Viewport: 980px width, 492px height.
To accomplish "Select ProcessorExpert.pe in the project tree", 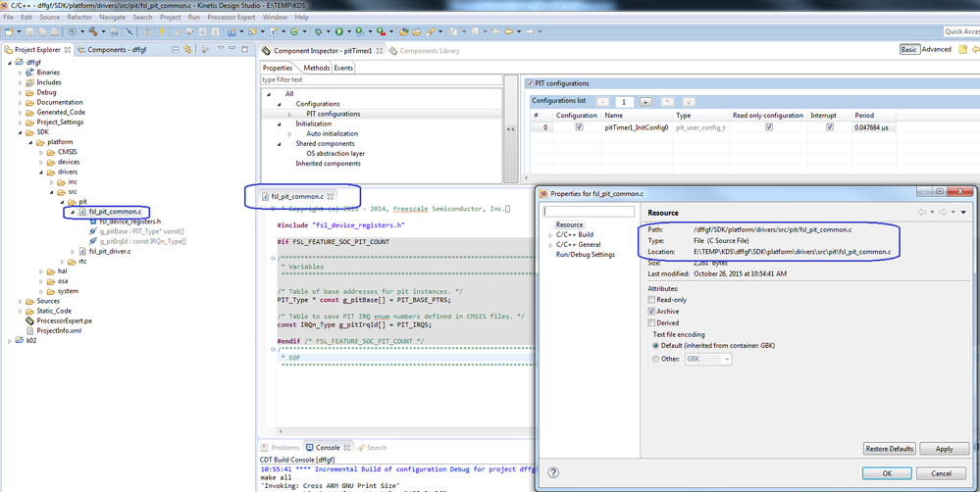I will (x=64, y=320).
